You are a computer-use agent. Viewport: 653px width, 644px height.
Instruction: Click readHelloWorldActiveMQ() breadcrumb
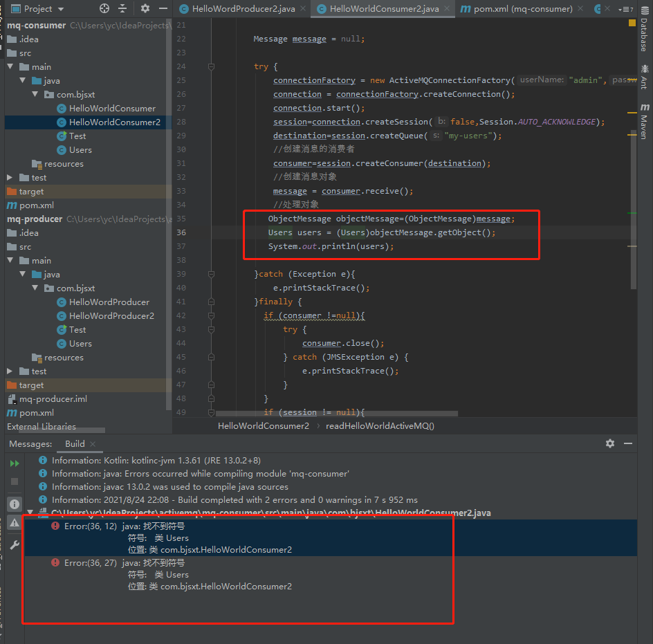pos(380,425)
